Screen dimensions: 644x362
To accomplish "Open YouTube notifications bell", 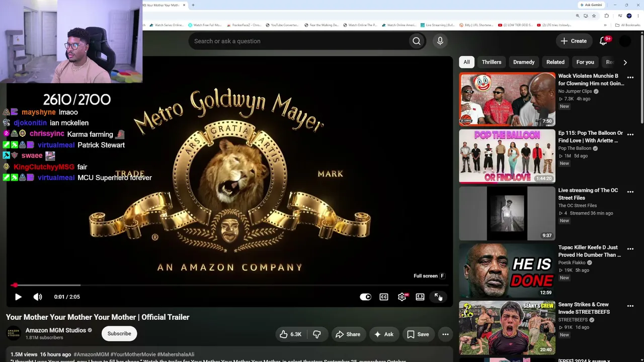I will (x=604, y=41).
